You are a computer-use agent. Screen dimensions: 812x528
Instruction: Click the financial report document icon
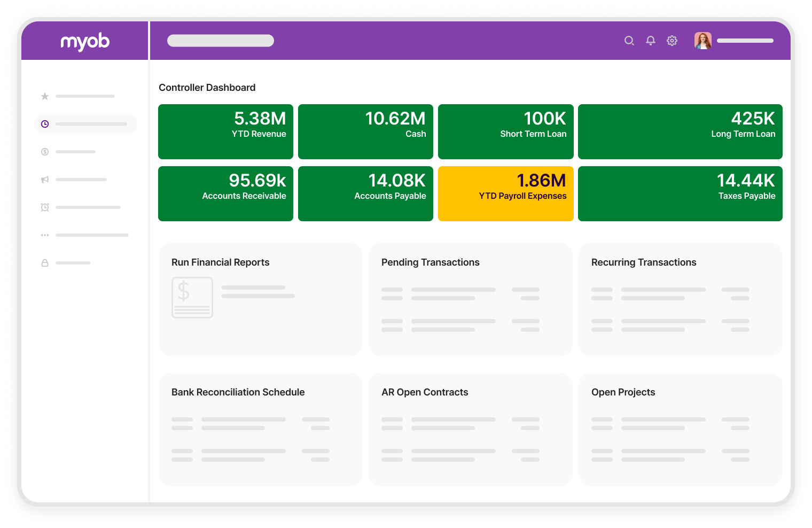tap(192, 298)
